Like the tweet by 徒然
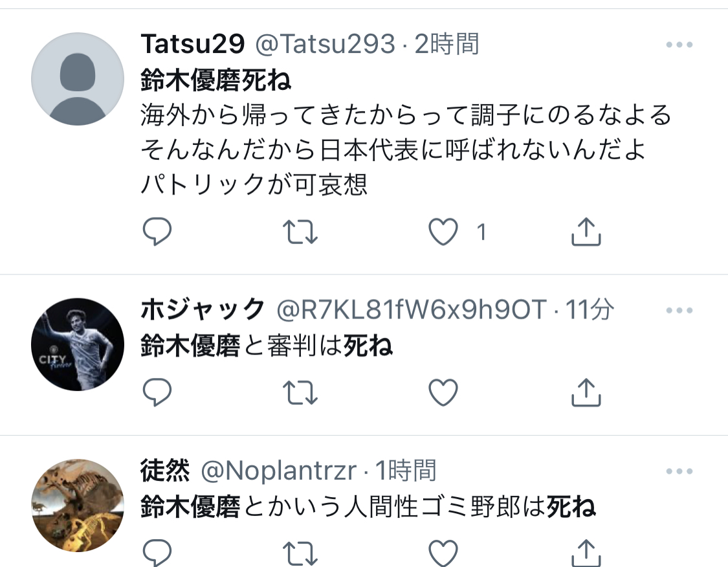The width and height of the screenshot is (728, 567). click(x=443, y=553)
